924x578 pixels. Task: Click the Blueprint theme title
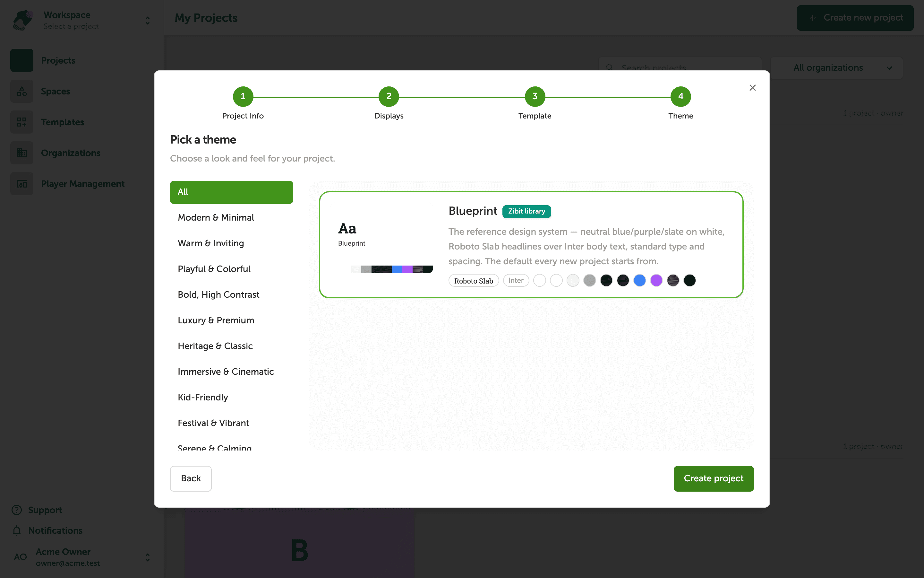(x=473, y=211)
